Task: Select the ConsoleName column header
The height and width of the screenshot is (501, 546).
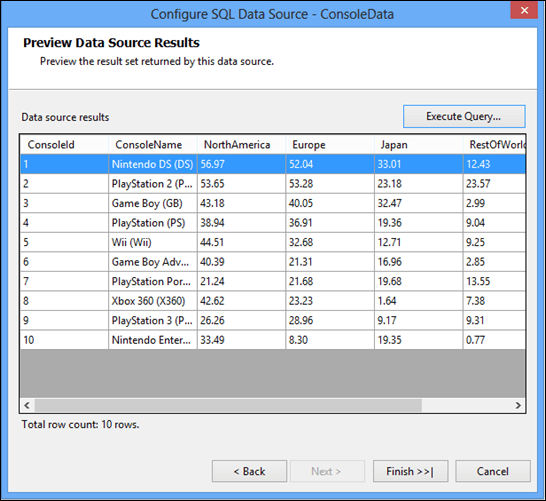Action: coord(153,144)
